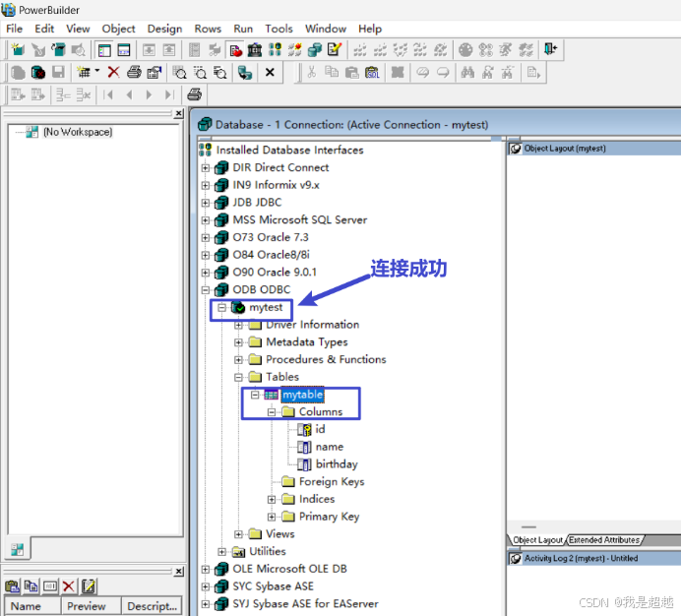The height and width of the screenshot is (616, 681).
Task: Click the Name column header in Clip window
Action: click(x=32, y=606)
